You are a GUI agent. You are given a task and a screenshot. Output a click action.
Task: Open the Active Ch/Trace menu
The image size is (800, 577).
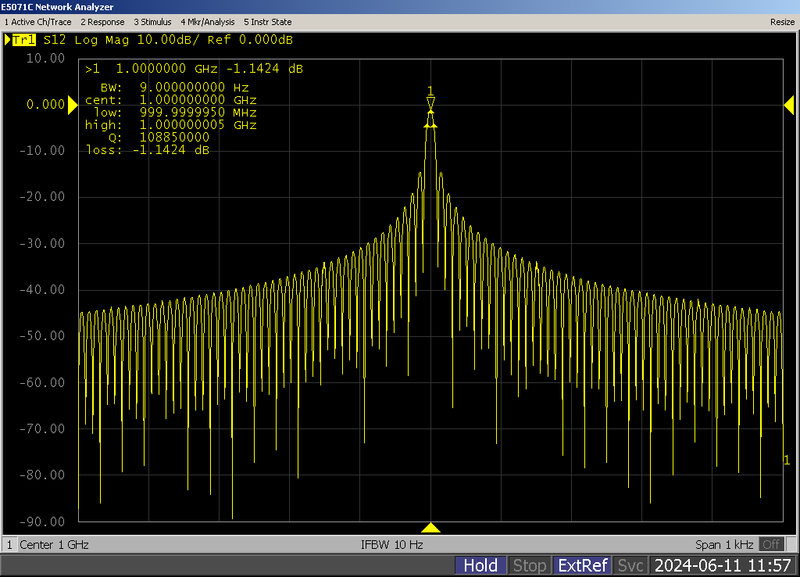[38, 21]
